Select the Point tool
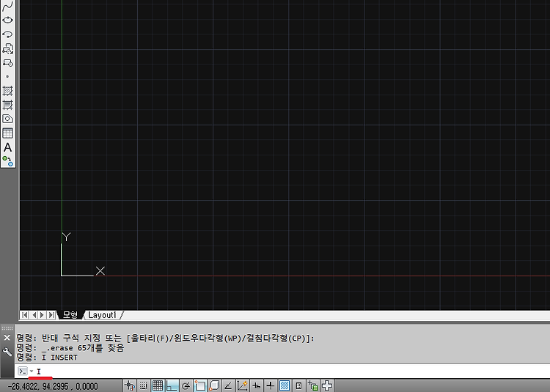 tap(8, 76)
